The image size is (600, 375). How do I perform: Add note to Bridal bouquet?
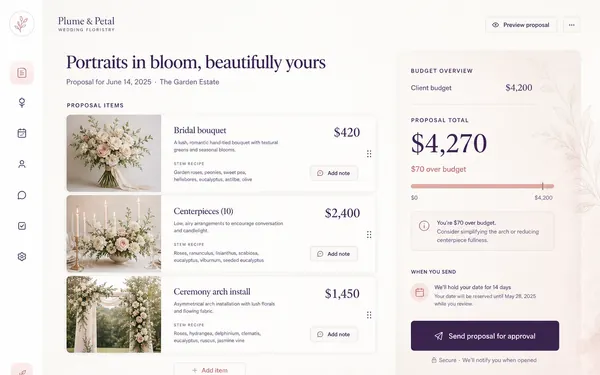click(334, 173)
